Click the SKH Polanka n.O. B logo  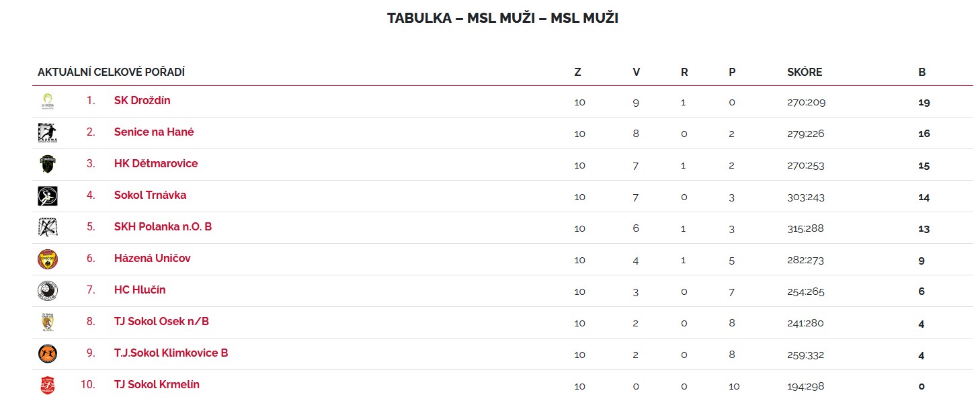[48, 228]
